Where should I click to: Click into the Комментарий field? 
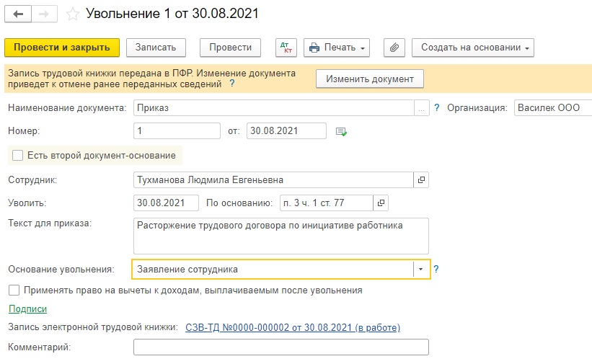281,347
